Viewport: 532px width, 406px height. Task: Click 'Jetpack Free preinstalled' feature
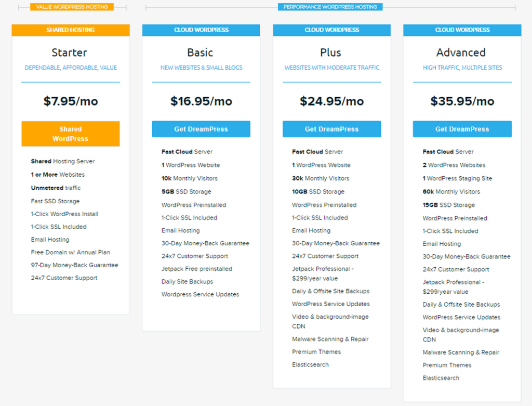click(x=197, y=269)
